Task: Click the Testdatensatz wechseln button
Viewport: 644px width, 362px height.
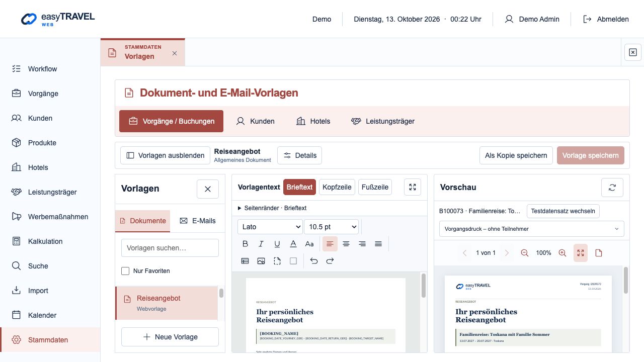Action: (x=563, y=211)
